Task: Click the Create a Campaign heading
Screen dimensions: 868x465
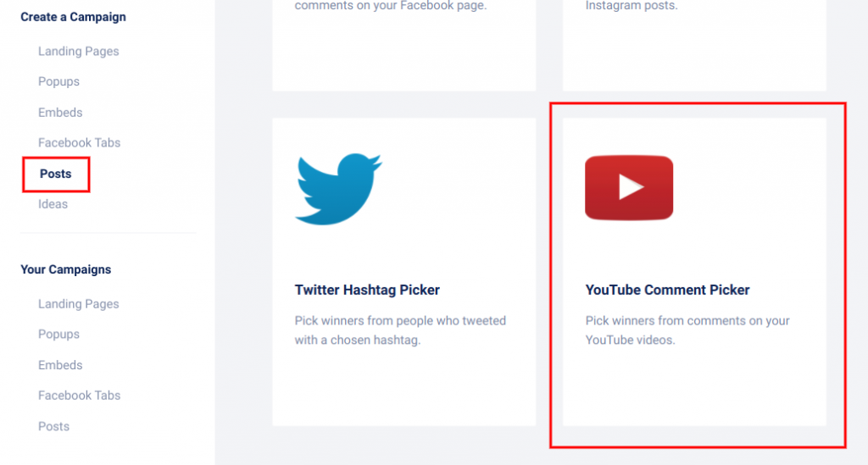Action: pyautogui.click(x=73, y=17)
